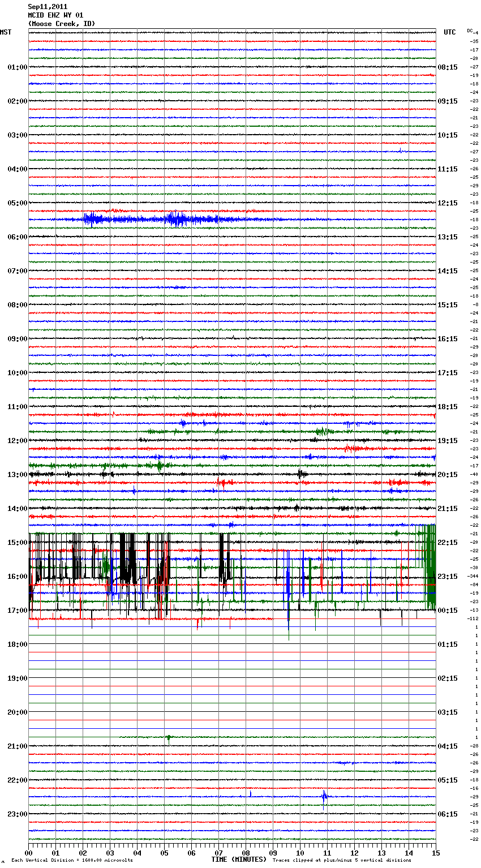Click the 18:15 UTC time label
Screen dimensions: 481x868
click(448, 407)
